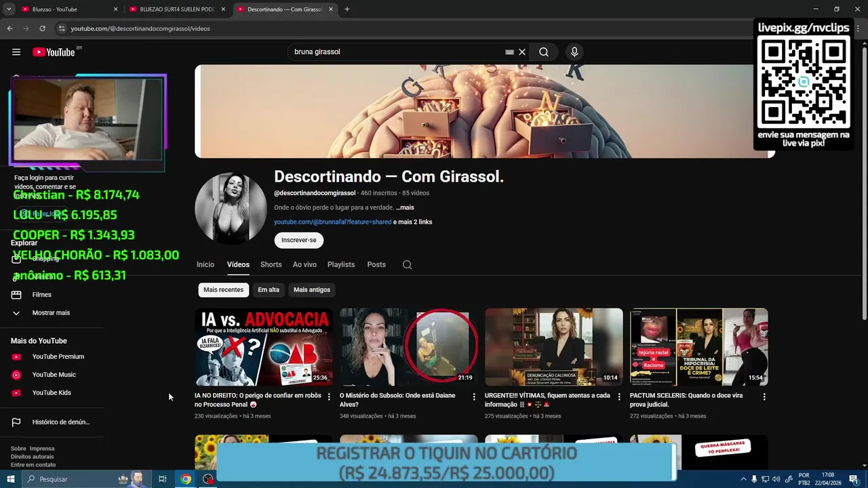The width and height of the screenshot is (868, 488).
Task: Select the Vídeos channel tab
Action: point(238,265)
